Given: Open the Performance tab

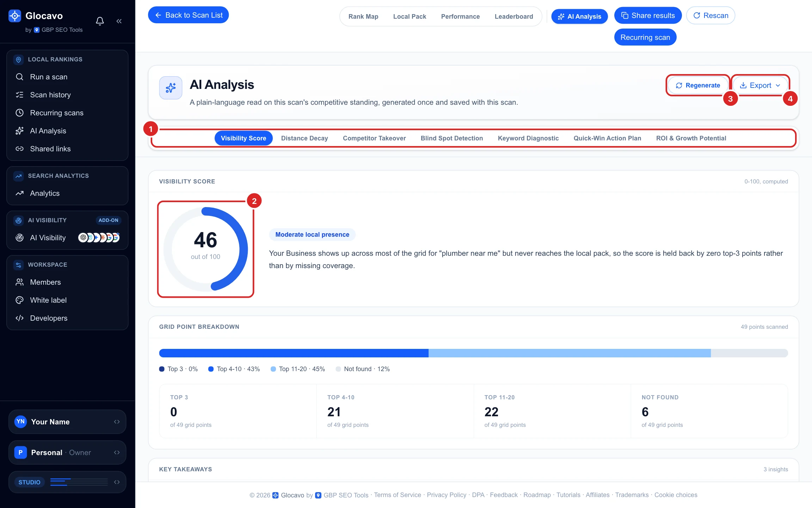Looking at the screenshot, I should (x=460, y=17).
